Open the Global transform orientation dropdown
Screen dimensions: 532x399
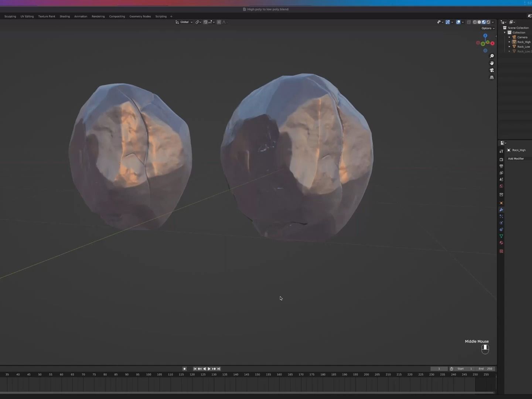click(x=185, y=22)
